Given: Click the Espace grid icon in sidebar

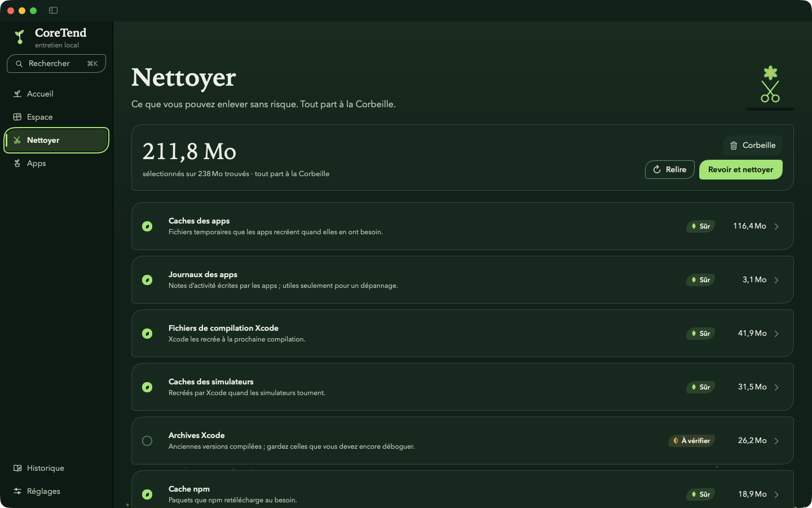Looking at the screenshot, I should coord(17,117).
